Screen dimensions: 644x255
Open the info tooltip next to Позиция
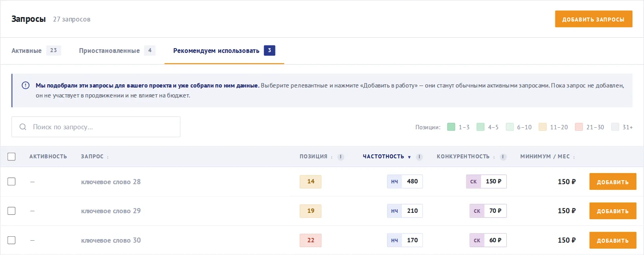coord(341,157)
